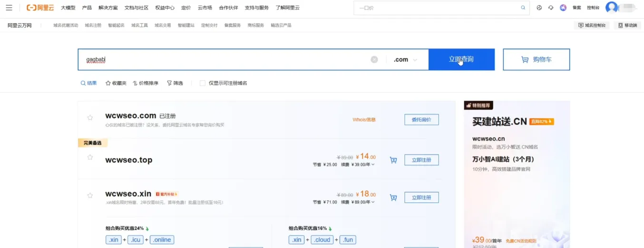Open Whois信息 link for wcwseo.com

(364, 120)
